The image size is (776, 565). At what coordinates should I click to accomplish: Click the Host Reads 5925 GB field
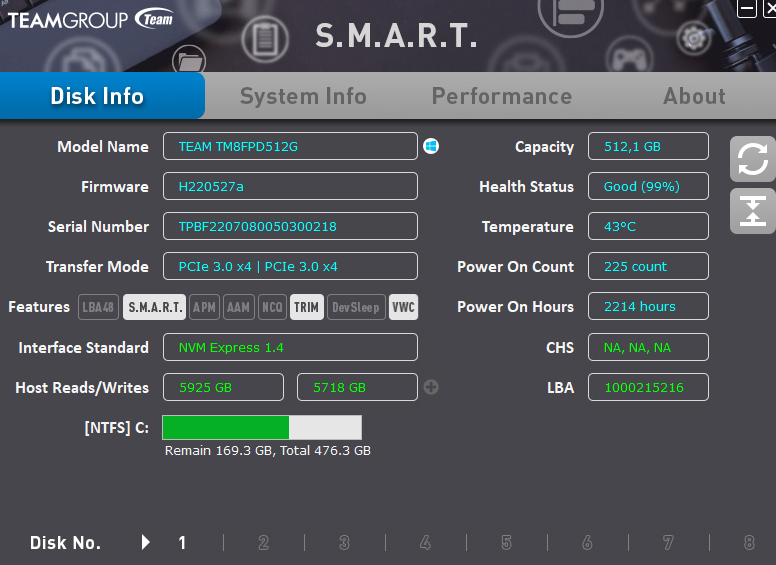[x=223, y=387]
